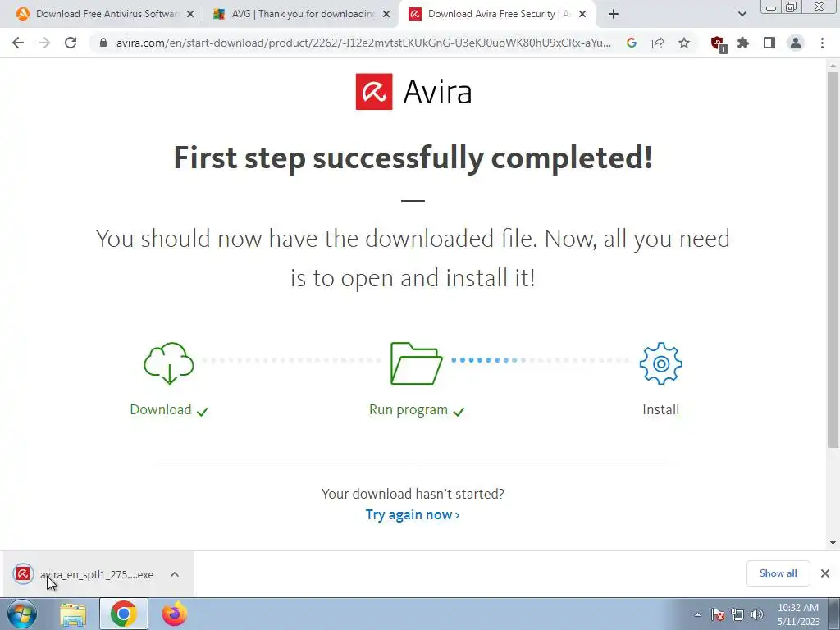This screenshot has width=840, height=630.
Task: Open the Windows Start button
Action: pyautogui.click(x=21, y=614)
